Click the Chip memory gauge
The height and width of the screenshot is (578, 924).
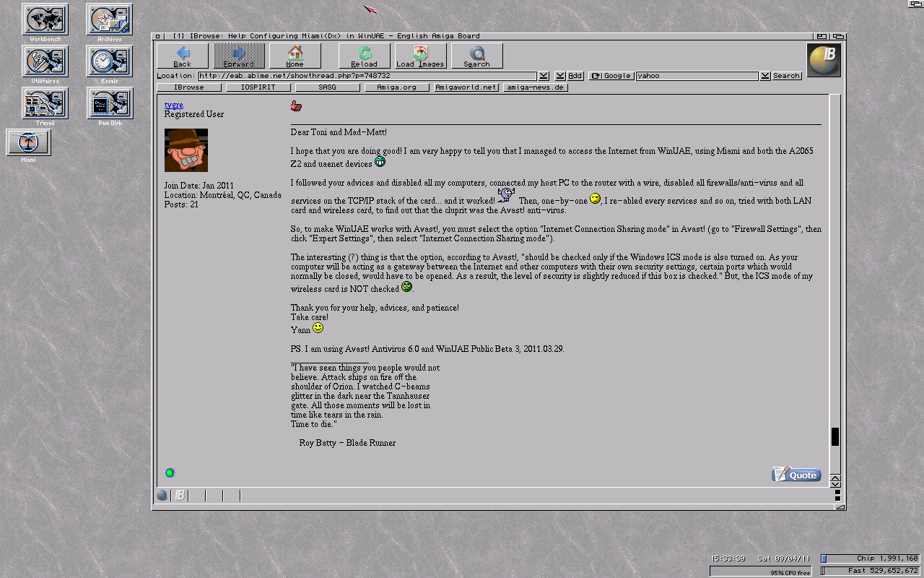click(870, 558)
